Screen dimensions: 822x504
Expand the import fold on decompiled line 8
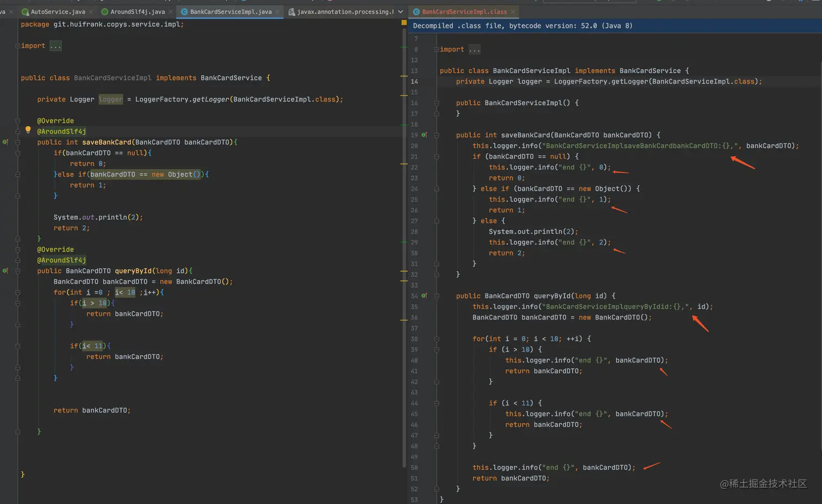tap(437, 49)
